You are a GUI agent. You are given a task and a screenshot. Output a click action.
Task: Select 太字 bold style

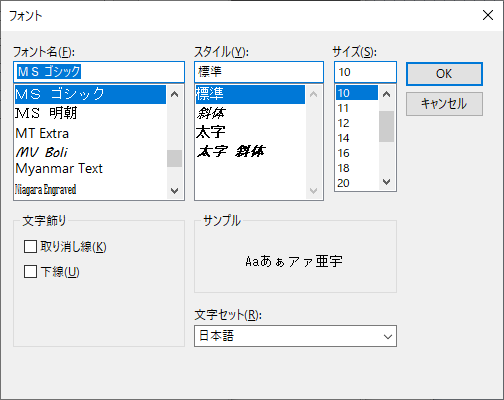click(x=250, y=132)
